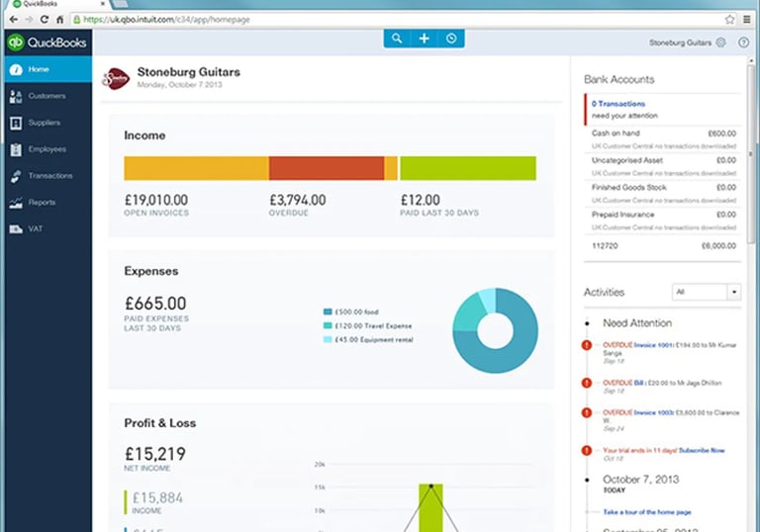This screenshot has height=532, width=760.
Task: Open the Invoice 1001 link
Action: click(x=653, y=345)
